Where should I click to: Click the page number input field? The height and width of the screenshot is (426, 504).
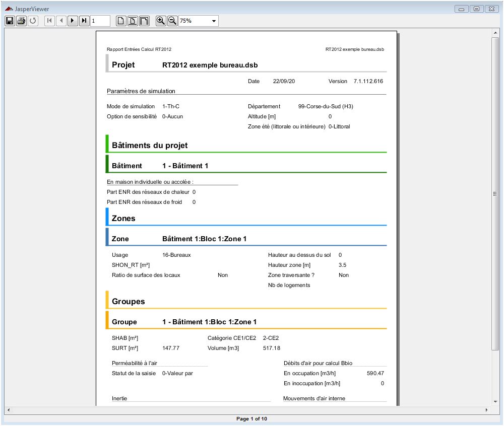(x=100, y=21)
